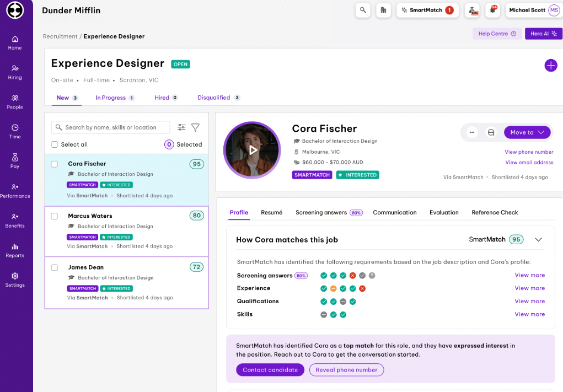Screen dimensions: 563x392
Task: Open the candidate filter funnel icon
Action: [195, 127]
